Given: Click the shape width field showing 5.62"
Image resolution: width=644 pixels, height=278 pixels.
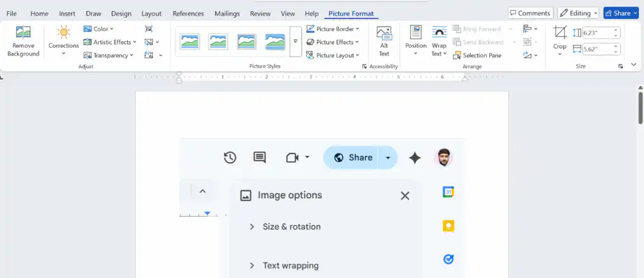Looking at the screenshot, I should (597, 49).
